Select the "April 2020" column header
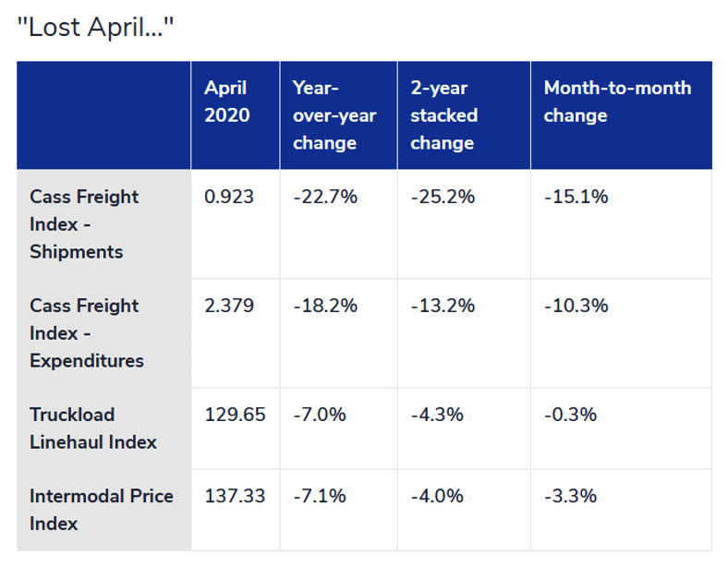This screenshot has width=728, height=567. pyautogui.click(x=226, y=102)
